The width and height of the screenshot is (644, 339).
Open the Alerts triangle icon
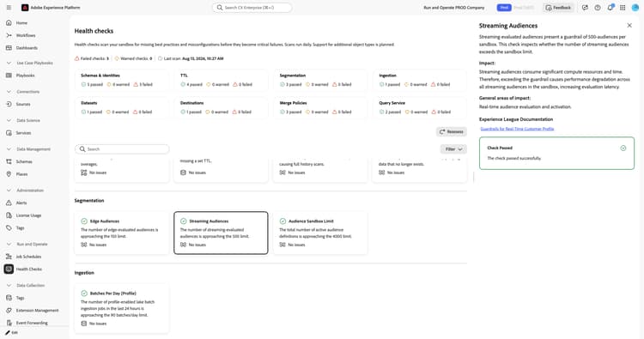pos(9,203)
